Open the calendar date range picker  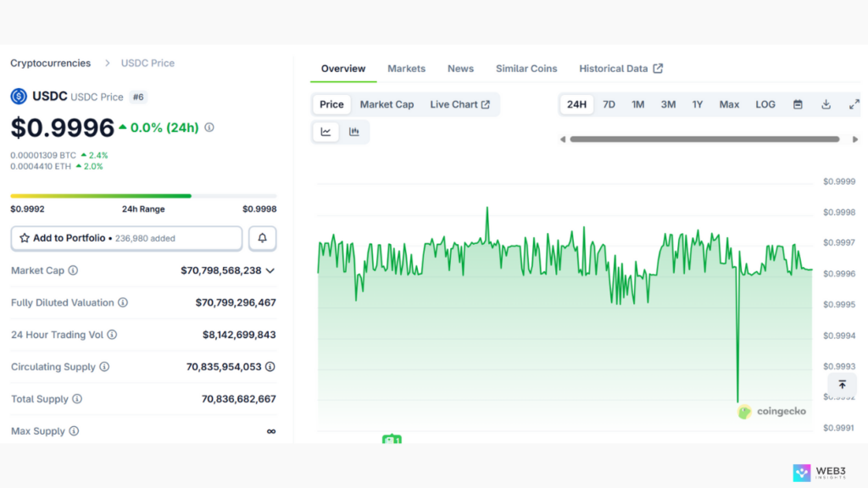tap(798, 104)
